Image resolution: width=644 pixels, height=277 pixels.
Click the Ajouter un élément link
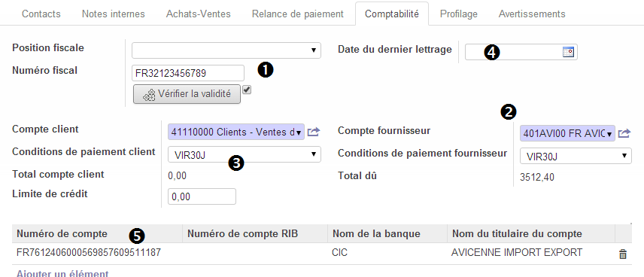62,273
